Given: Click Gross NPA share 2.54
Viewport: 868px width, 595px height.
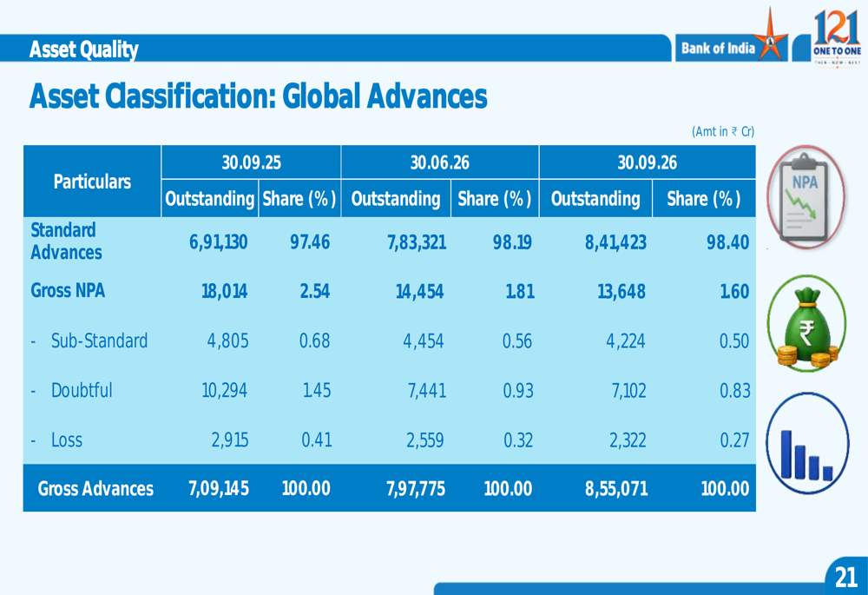Looking at the screenshot, I should (315, 292).
